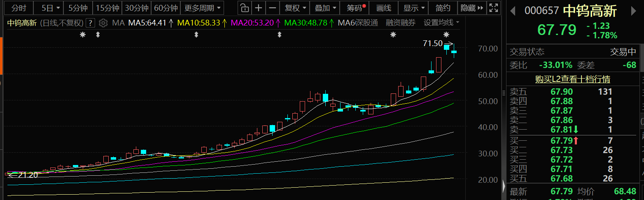Click the 隐藏 panel button
Screen dimensions: 644x200
(471, 8)
